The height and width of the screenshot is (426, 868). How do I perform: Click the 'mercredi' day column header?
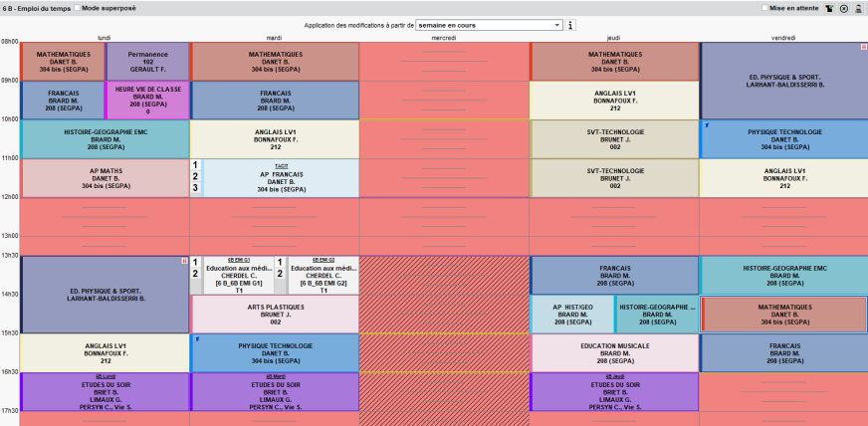point(444,38)
